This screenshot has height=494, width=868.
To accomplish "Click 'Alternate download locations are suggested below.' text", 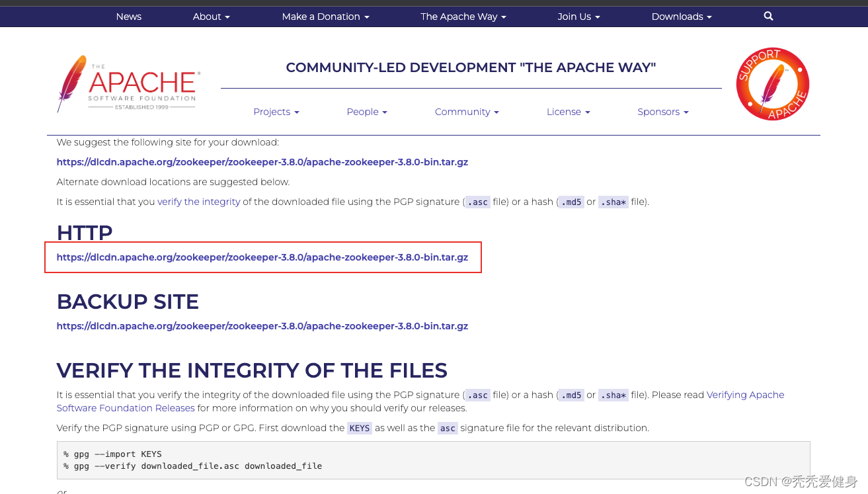I will pyautogui.click(x=173, y=182).
